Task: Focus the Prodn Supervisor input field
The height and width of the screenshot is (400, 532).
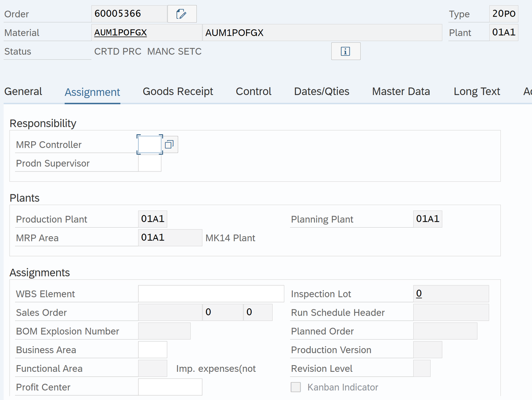Action: pos(150,163)
